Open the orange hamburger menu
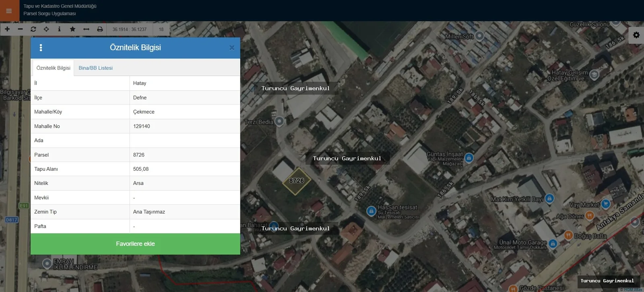 9,11
